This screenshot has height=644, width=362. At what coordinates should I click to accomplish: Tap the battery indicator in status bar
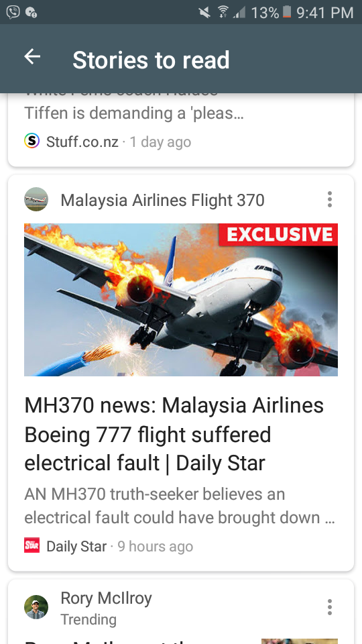tap(287, 12)
